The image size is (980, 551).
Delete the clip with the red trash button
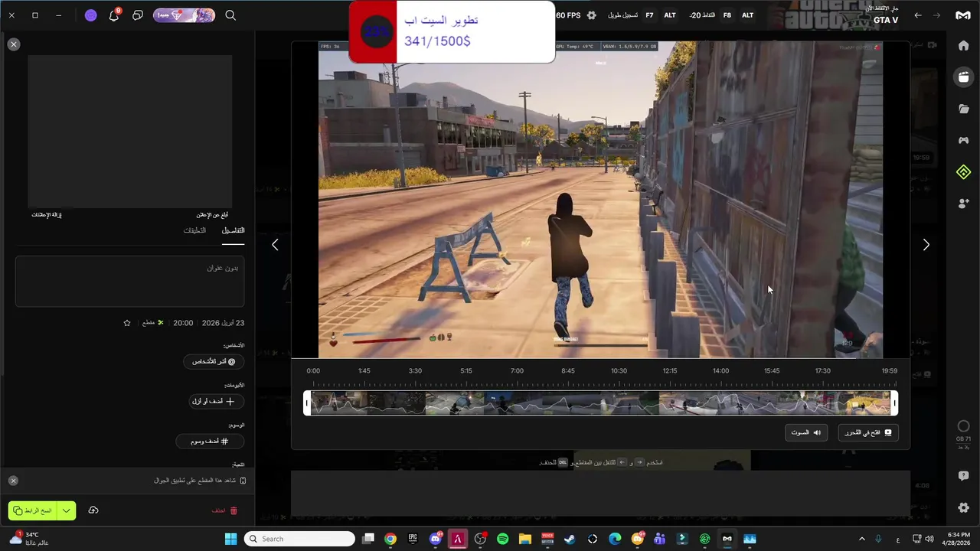(x=225, y=510)
